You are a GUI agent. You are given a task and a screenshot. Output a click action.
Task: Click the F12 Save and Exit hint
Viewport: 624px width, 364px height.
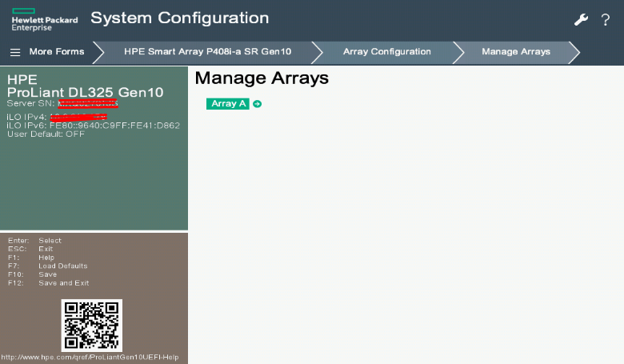(x=49, y=282)
